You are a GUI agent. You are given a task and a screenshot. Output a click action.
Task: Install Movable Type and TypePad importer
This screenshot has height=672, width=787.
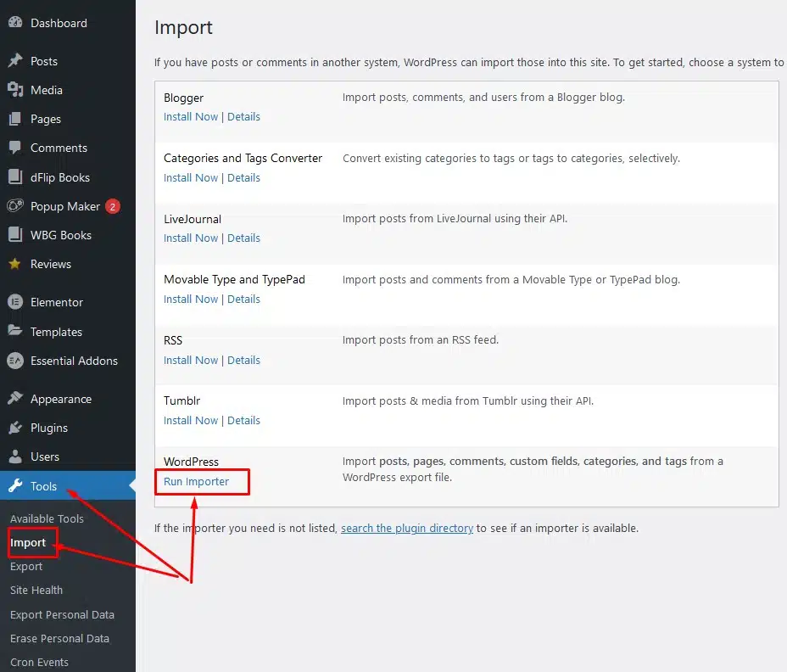tap(191, 299)
